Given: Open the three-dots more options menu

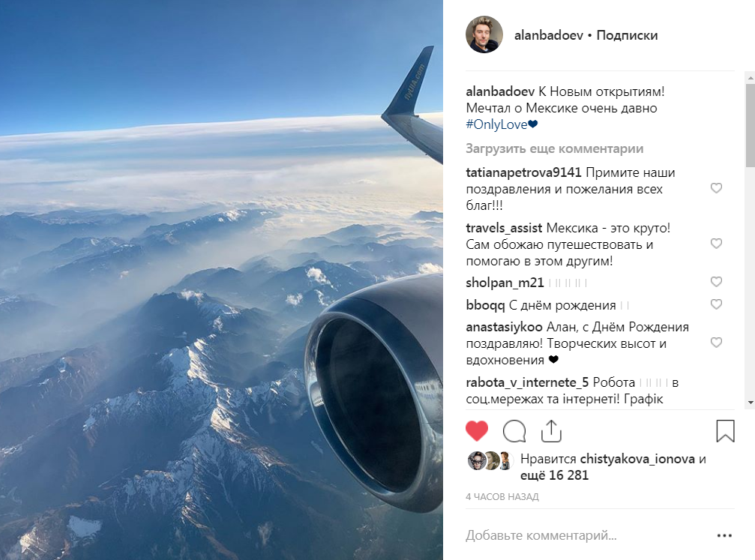Looking at the screenshot, I should pos(724,536).
